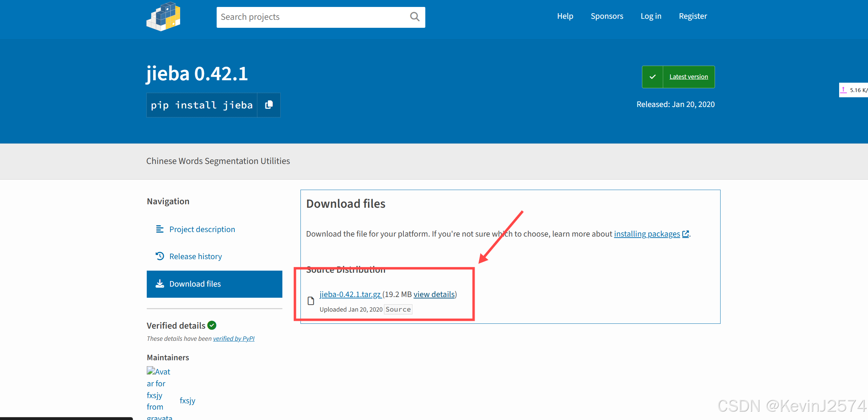Viewport: 868px width, 420px height.
Task: Click the PyPI logo icon
Action: (163, 17)
